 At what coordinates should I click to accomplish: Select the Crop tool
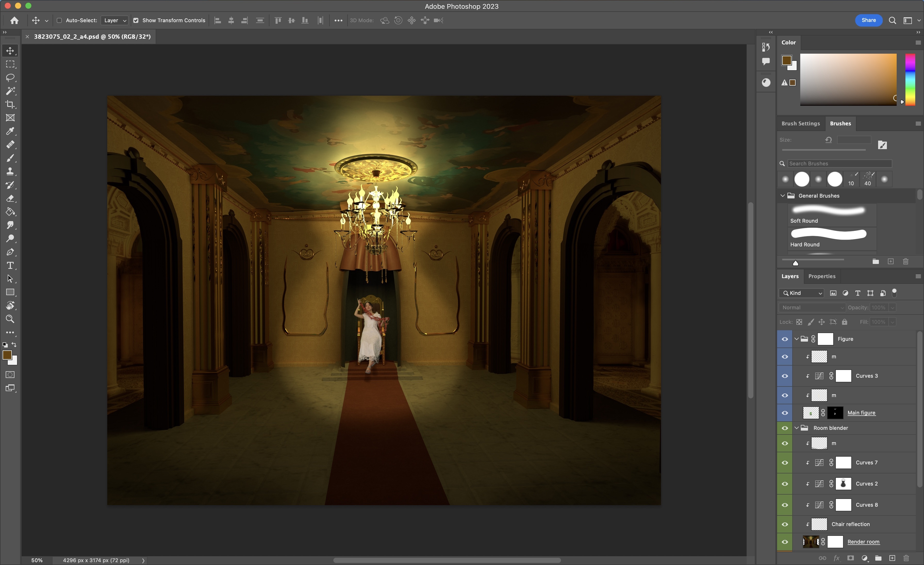pos(10,104)
